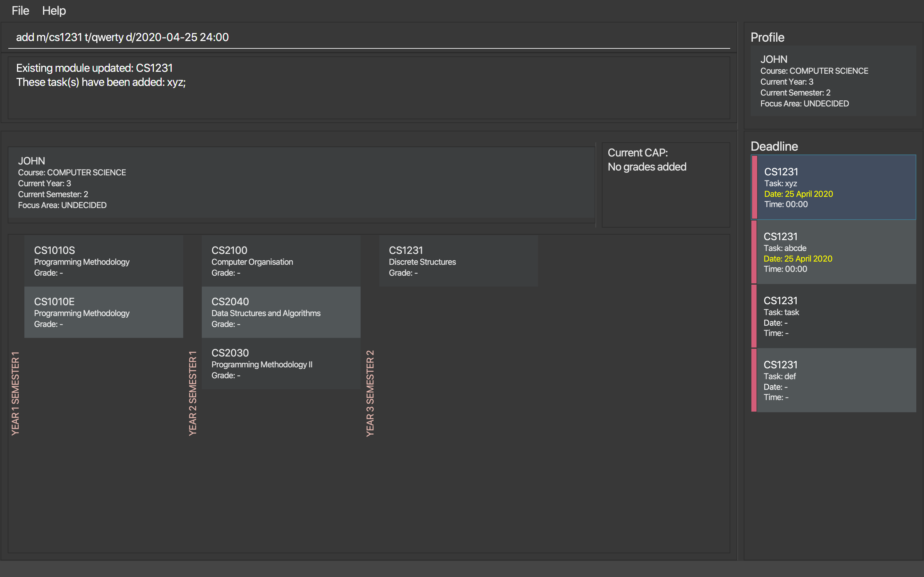Image resolution: width=924 pixels, height=577 pixels.
Task: Click the result message display box
Action: pos(368,88)
